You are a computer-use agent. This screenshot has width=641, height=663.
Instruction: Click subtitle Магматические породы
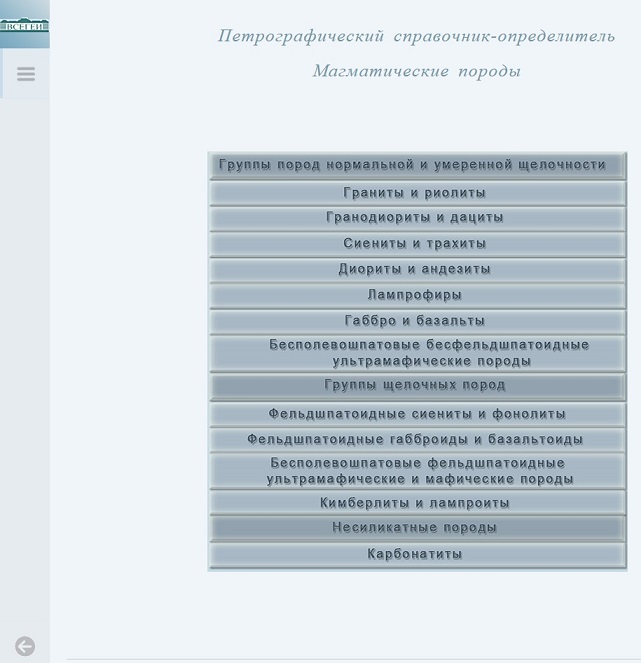417,71
